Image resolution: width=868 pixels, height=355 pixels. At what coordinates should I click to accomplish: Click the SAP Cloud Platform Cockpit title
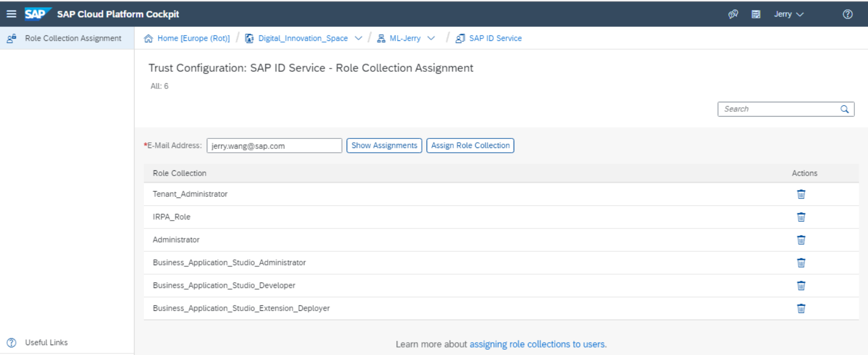pyautogui.click(x=118, y=14)
